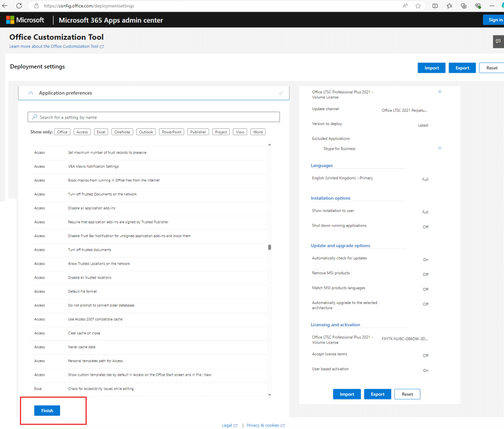504x429 pixels.
Task: Click the browser back arrow
Action: tap(5, 6)
